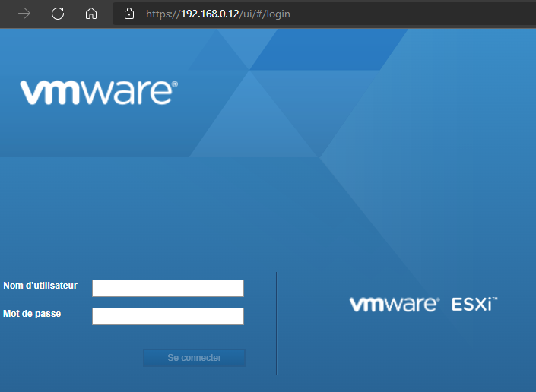Screen dimensions: 536x392
Task: Click the small vmware wordmark beside ESXi
Action: pos(394,305)
